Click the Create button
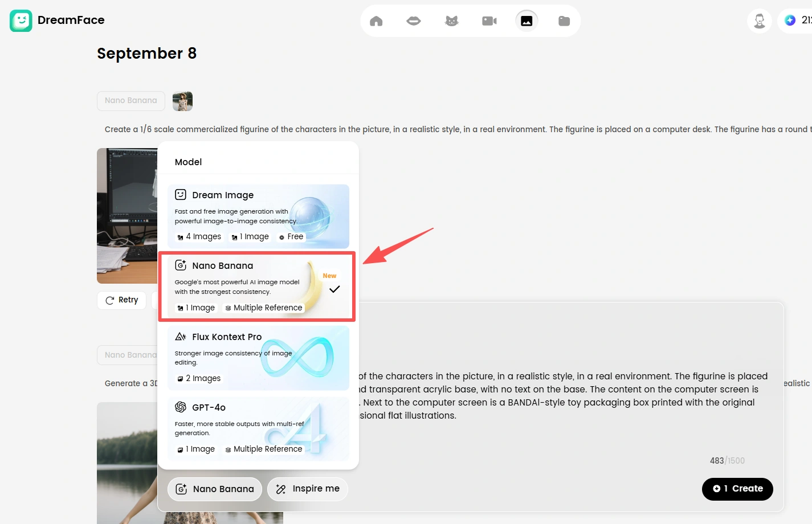The height and width of the screenshot is (524, 812). (x=737, y=489)
